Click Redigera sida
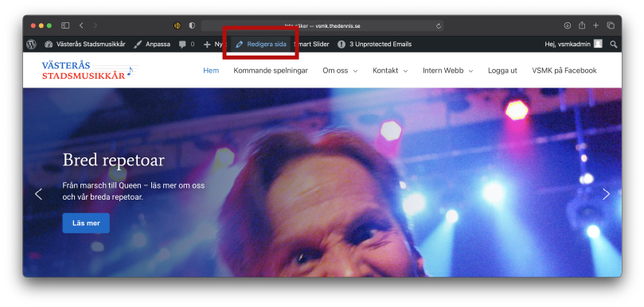The height and width of the screenshot is (307, 644). 261,45
